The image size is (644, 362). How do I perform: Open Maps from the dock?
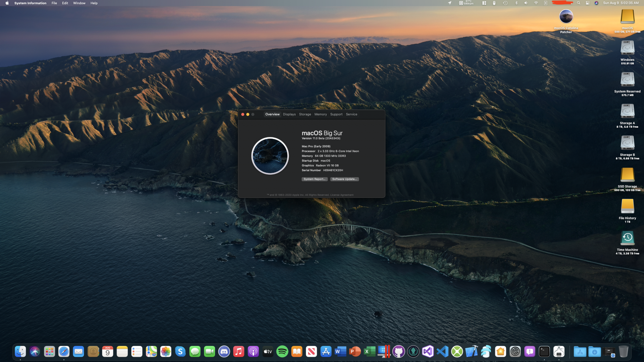coord(151,351)
